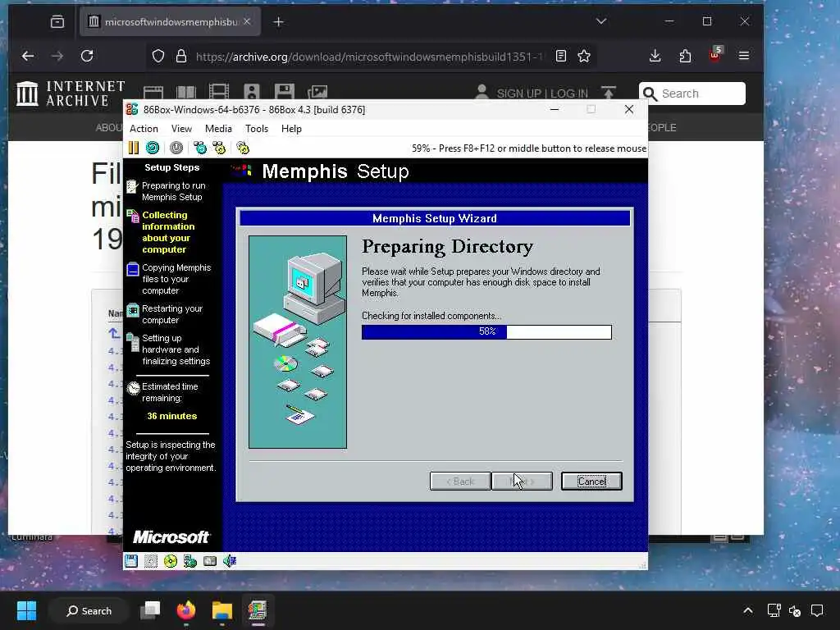Viewport: 840px width, 630px height.
Task: Close the microsoftwindowsmemphis tab
Action: click(247, 21)
